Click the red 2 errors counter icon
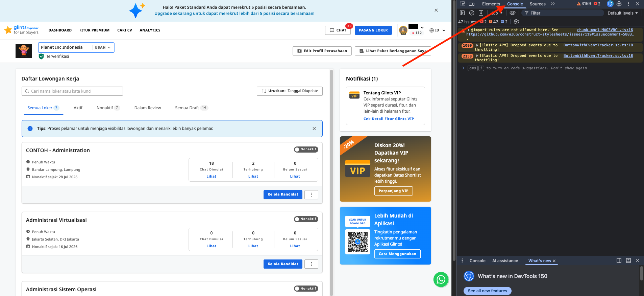Viewport: 644px width, 296px height. click(597, 4)
